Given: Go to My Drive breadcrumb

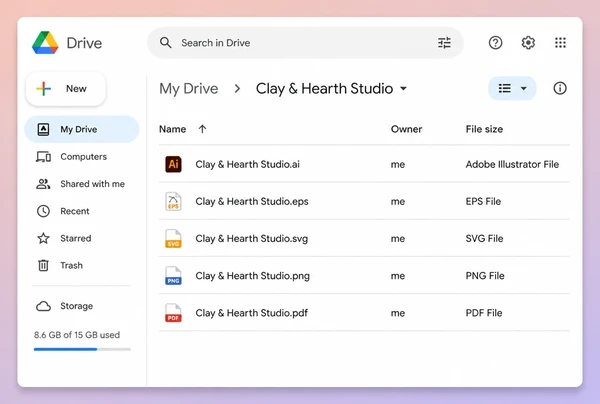Looking at the screenshot, I should (189, 89).
